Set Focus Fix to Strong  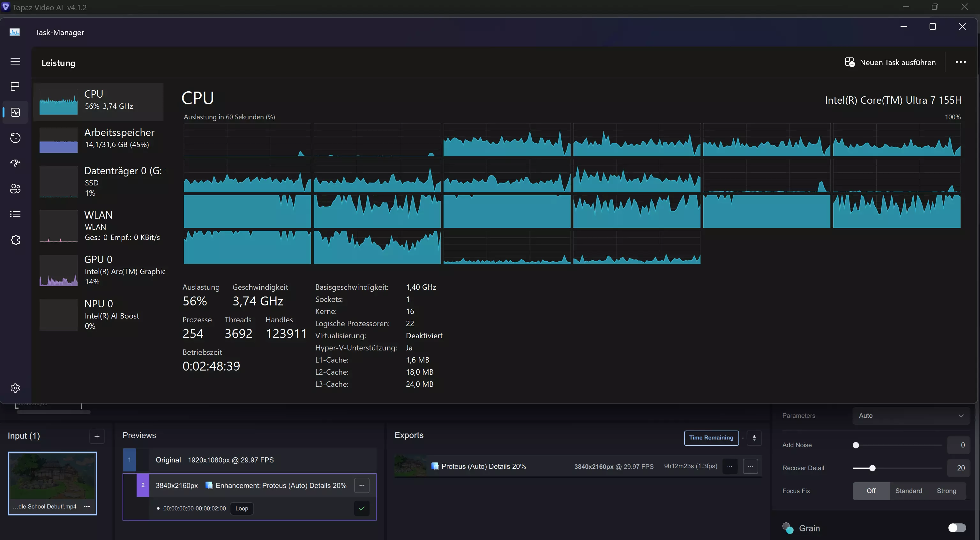click(946, 491)
